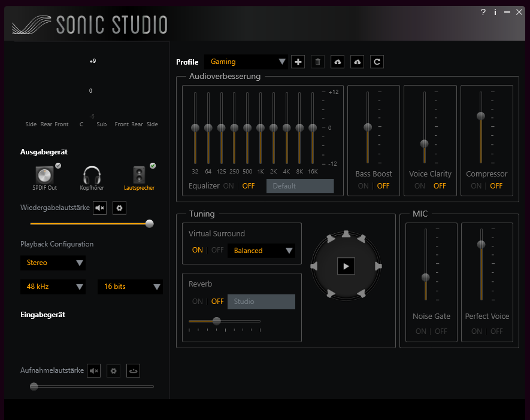Screen dimensions: 530x420
Task: Turn Voice Clarity ON
Action: (420, 186)
